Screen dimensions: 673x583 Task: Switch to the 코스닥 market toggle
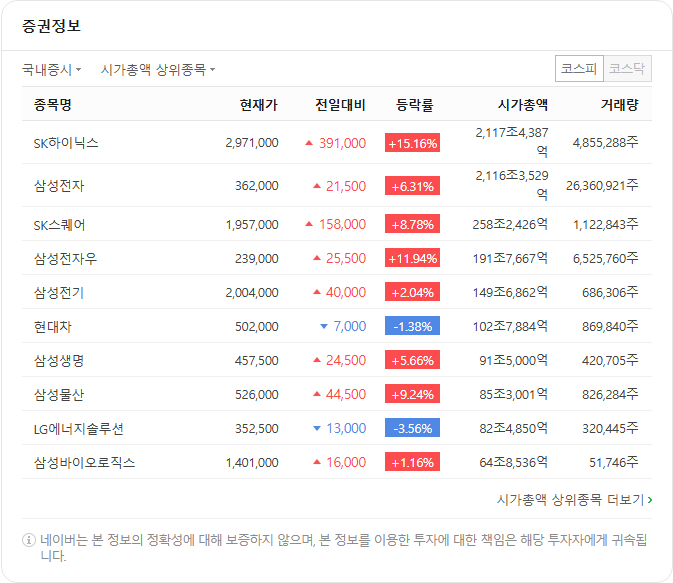tap(628, 69)
